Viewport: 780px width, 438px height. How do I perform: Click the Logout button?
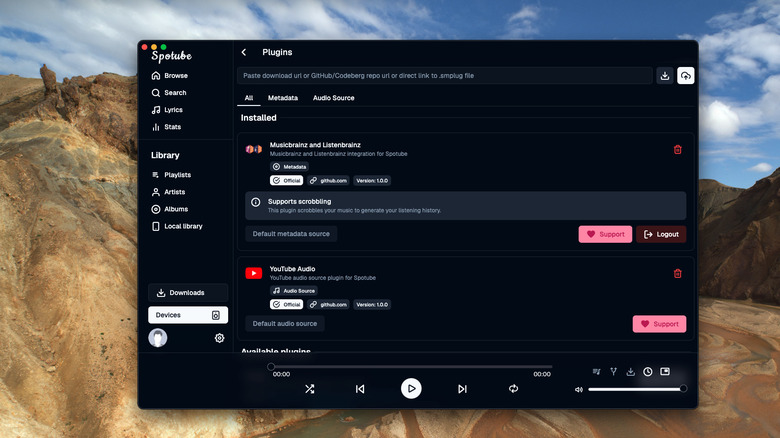coord(661,234)
